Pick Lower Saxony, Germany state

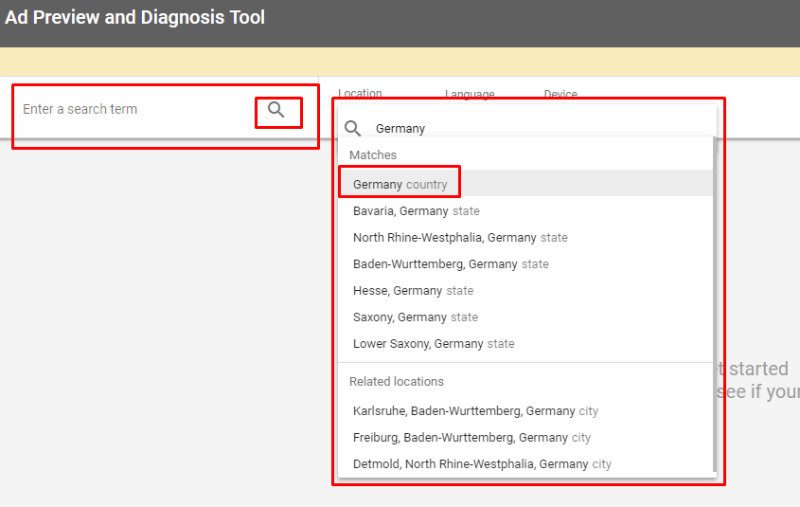click(526, 343)
